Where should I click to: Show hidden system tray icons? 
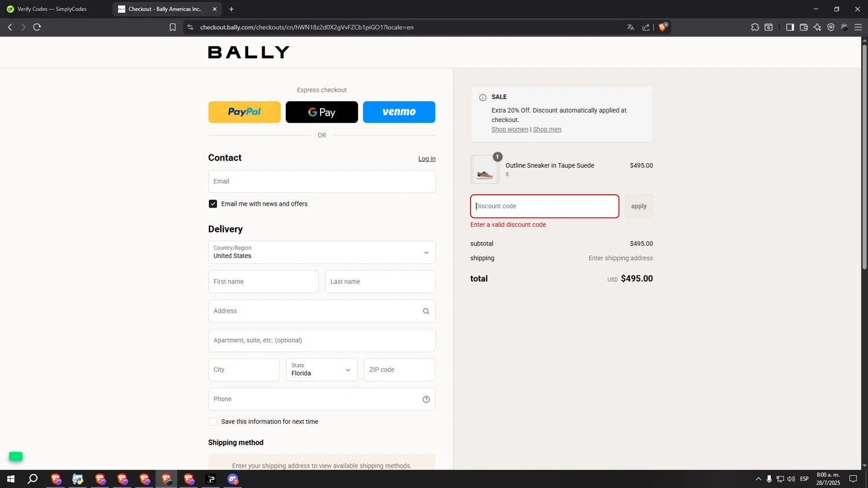(758, 479)
